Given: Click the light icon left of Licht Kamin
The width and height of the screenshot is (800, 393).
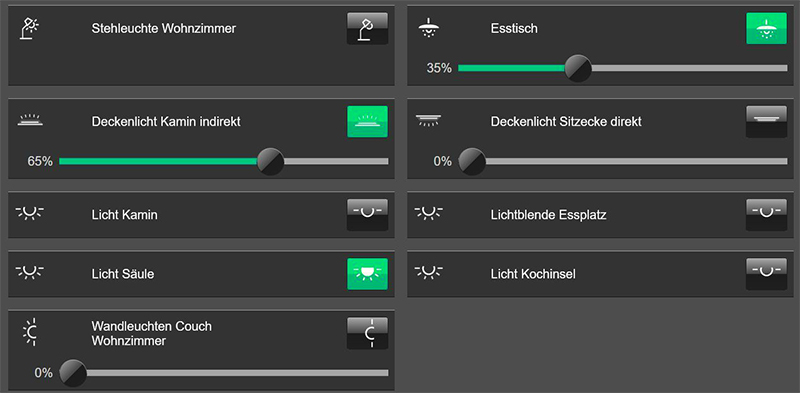Looking at the screenshot, I should pyautogui.click(x=30, y=213).
